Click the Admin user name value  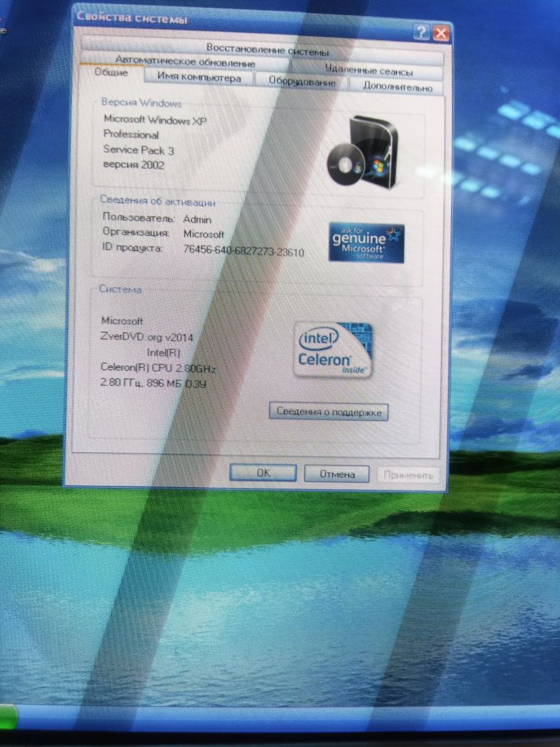tap(197, 220)
